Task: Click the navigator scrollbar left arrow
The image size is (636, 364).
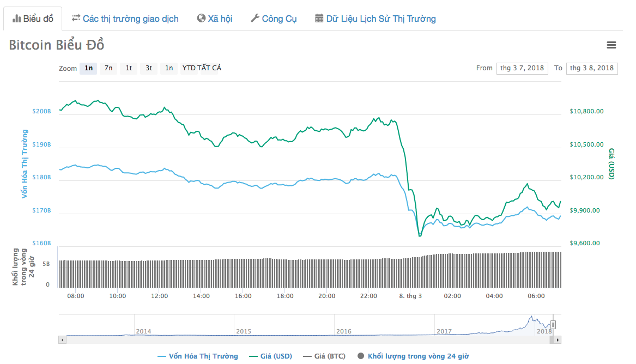Action: coord(63,340)
